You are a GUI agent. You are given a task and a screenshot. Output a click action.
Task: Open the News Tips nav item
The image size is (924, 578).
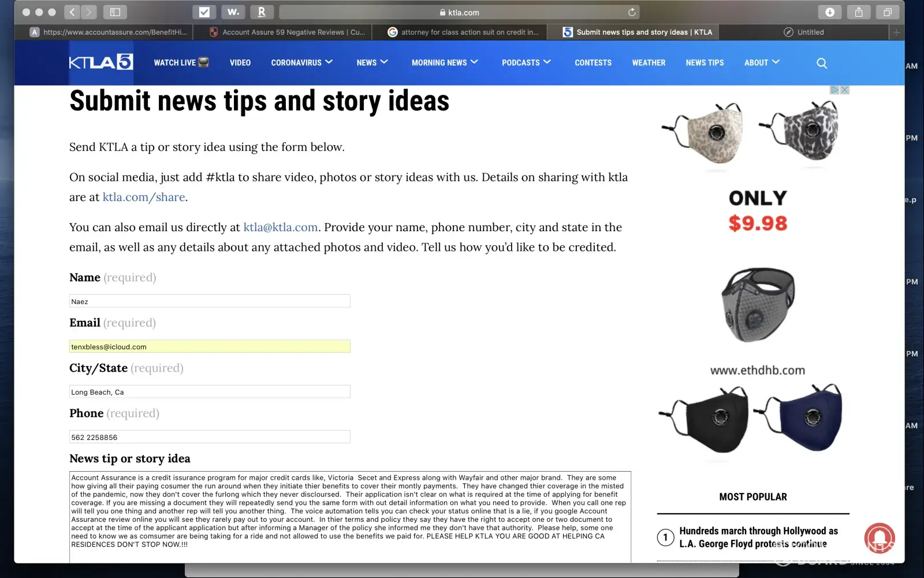coord(705,62)
